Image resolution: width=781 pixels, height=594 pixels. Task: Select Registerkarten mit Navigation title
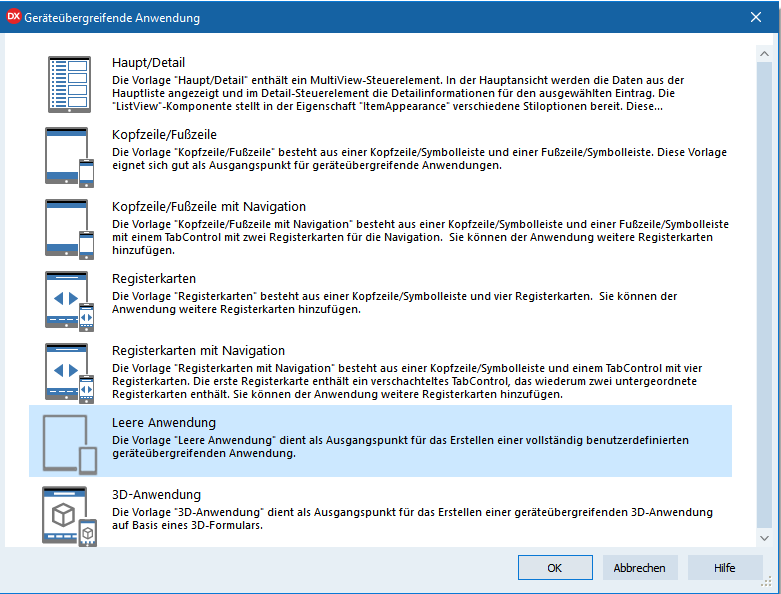click(198, 350)
